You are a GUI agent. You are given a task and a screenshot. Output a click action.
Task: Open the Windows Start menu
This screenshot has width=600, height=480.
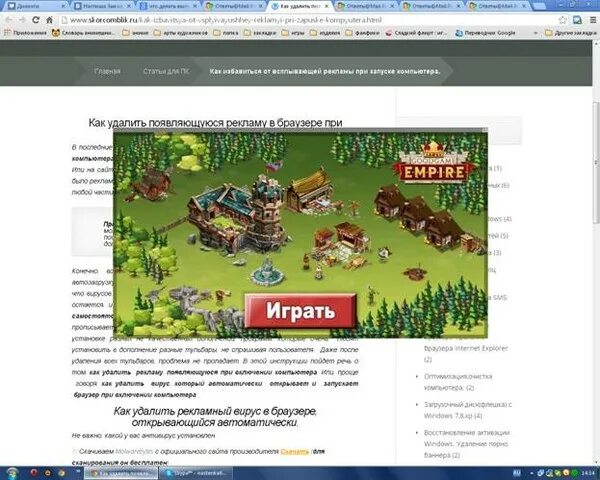click(x=13, y=473)
